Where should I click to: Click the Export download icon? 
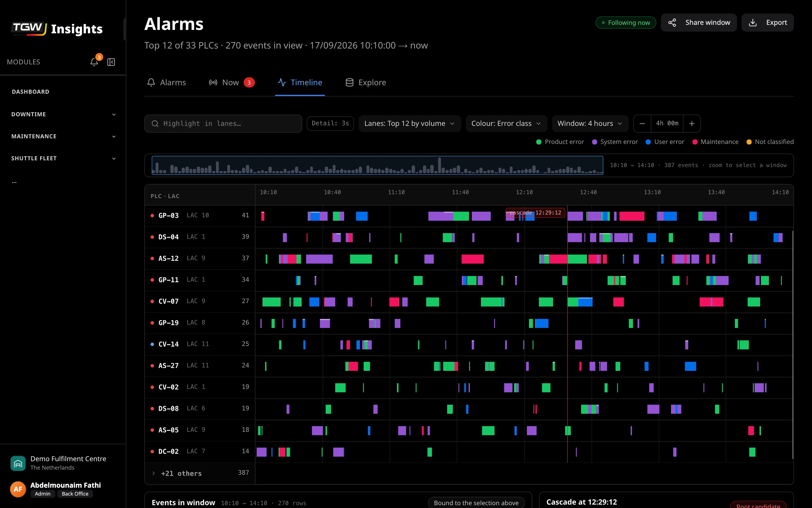753,23
